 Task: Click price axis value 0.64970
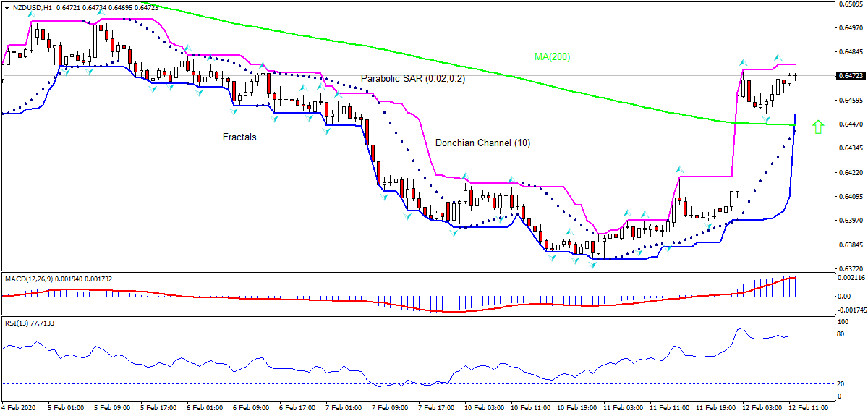coord(851,28)
